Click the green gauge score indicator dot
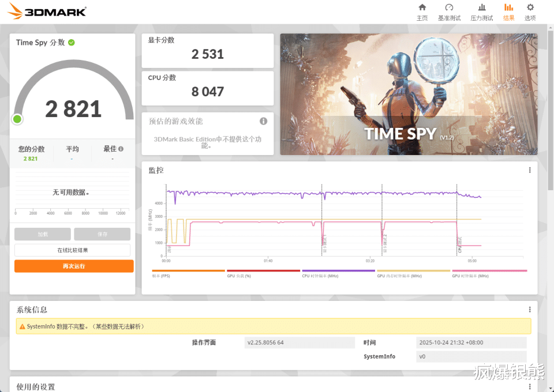 [17, 119]
